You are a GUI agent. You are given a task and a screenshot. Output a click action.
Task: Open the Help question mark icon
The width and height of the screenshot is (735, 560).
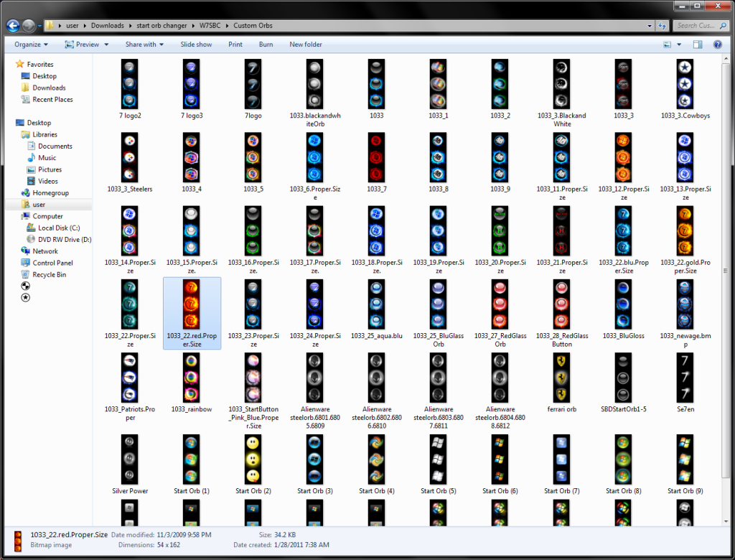pos(717,45)
